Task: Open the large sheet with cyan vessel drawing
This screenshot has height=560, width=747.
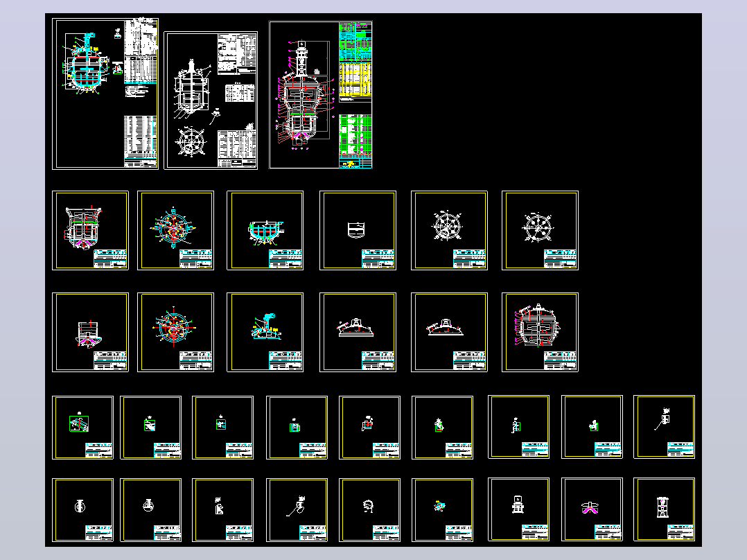Action: click(105, 94)
